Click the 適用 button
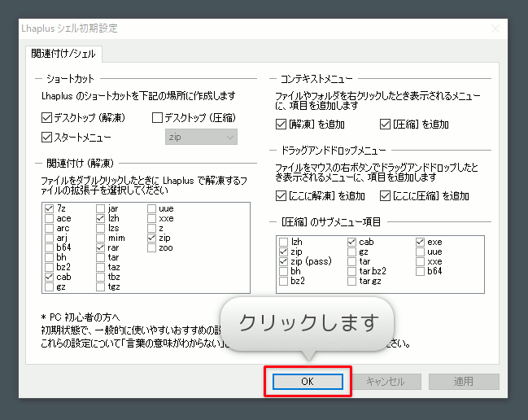The image size is (528, 420). point(463,381)
